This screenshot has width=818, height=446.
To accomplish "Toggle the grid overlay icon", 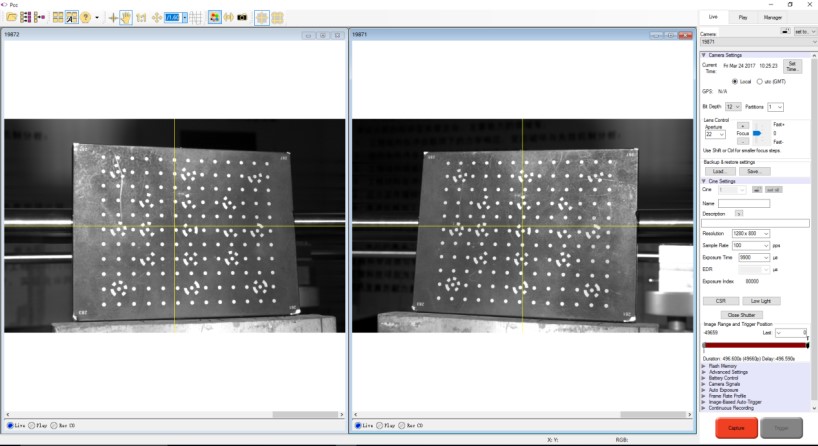I will (x=196, y=18).
